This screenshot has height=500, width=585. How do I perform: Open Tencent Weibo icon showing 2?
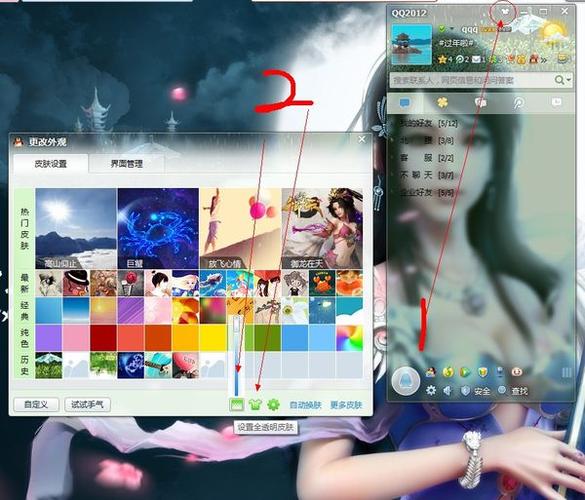pyautogui.click(x=460, y=59)
